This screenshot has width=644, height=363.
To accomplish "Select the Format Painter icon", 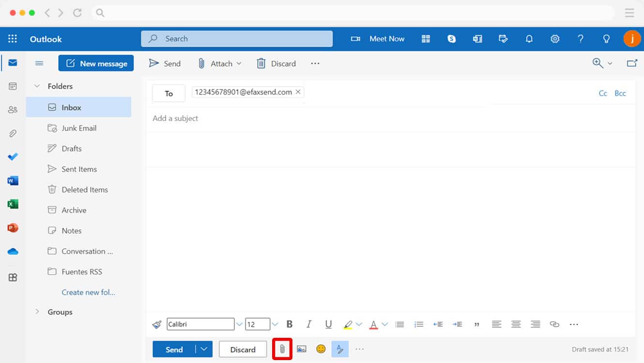I will 156,324.
